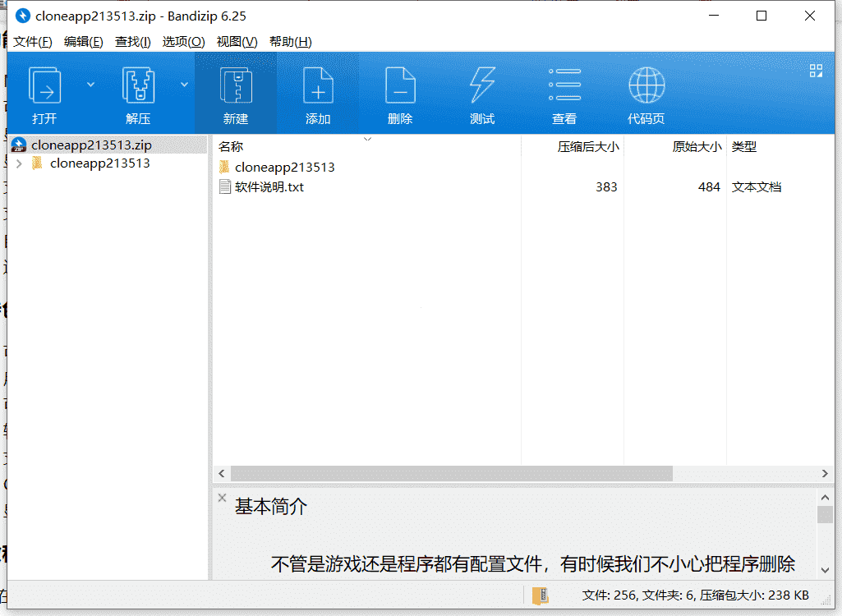
Task: Click the comment pane vertical scrollbar thumb
Action: 825,514
